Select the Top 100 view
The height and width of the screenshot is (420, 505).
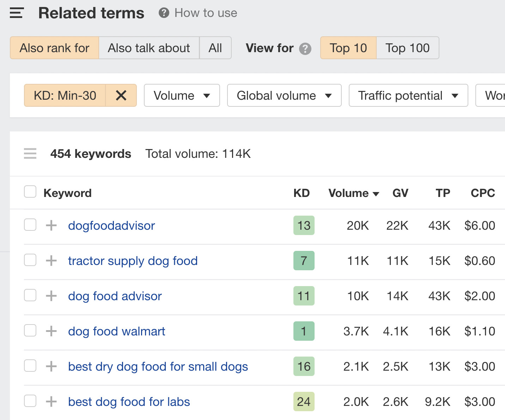pos(408,48)
